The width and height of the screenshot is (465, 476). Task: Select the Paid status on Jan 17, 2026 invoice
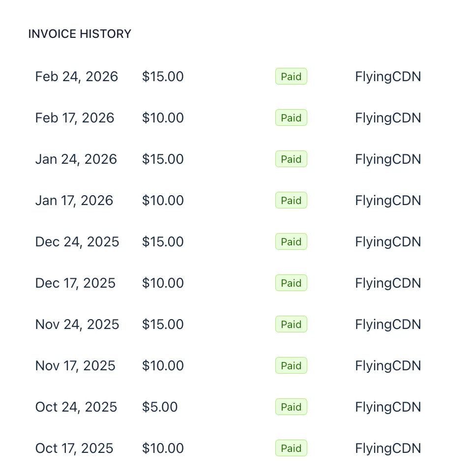tap(291, 201)
